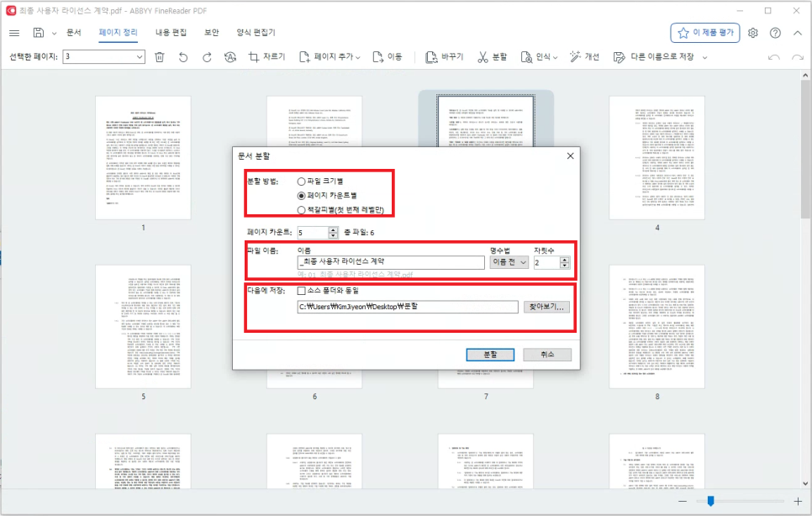812x516 pixels.
Task: Rotate page counterclockwise icon
Action: pyautogui.click(x=183, y=57)
